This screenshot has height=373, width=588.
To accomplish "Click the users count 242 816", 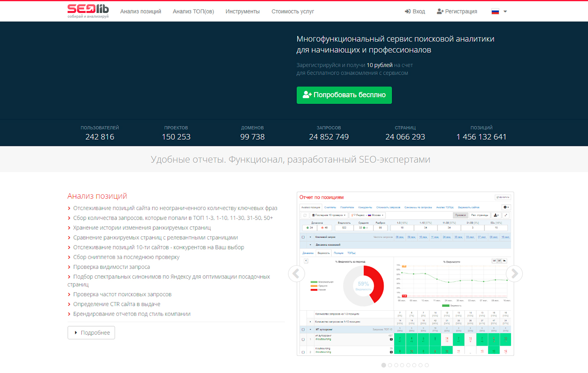I will pos(100,137).
